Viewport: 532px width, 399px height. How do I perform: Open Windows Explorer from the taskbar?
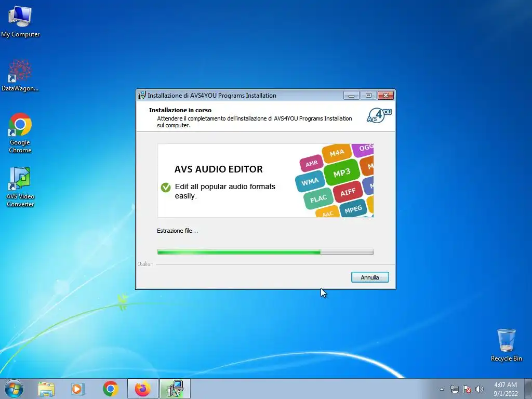(x=46, y=389)
